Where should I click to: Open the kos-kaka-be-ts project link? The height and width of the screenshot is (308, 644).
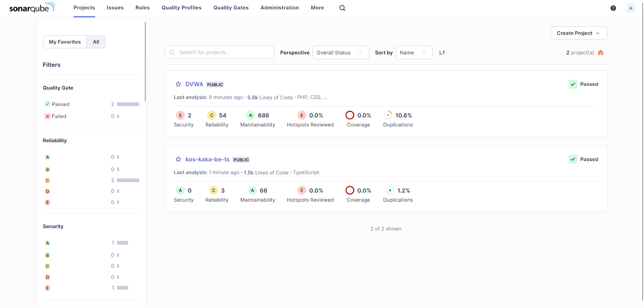point(207,159)
